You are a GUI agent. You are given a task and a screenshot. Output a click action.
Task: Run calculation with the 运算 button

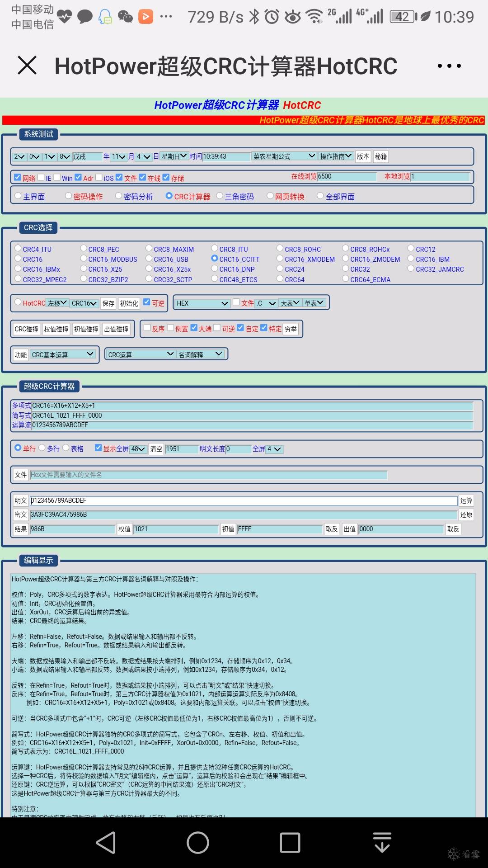[466, 500]
